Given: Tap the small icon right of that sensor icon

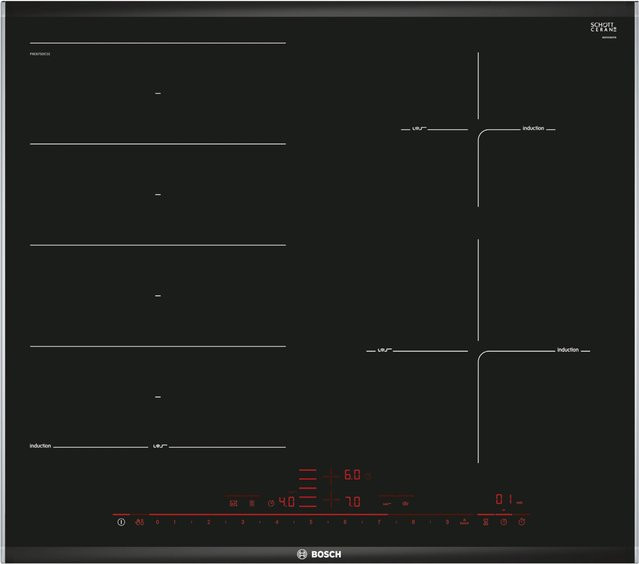Looking at the screenshot, I should click(252, 503).
